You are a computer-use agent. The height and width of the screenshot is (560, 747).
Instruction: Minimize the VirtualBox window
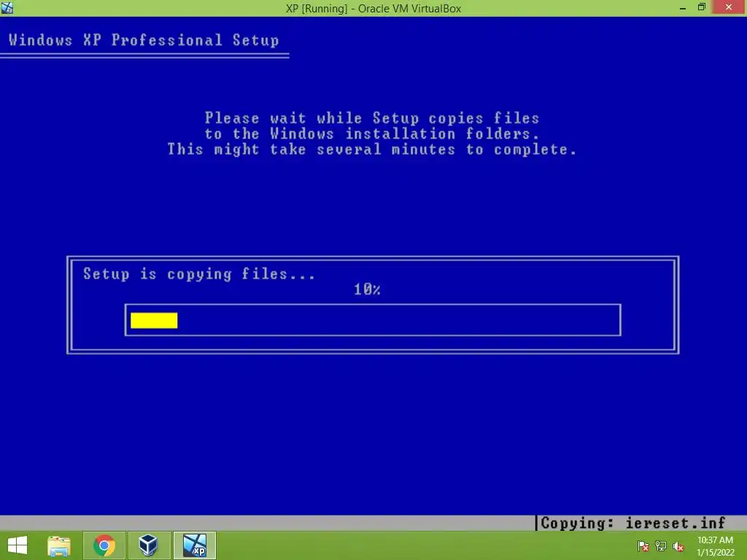click(683, 7)
